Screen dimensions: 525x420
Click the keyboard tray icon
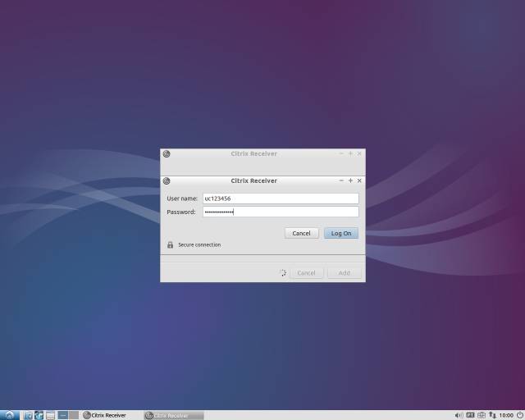(482, 415)
